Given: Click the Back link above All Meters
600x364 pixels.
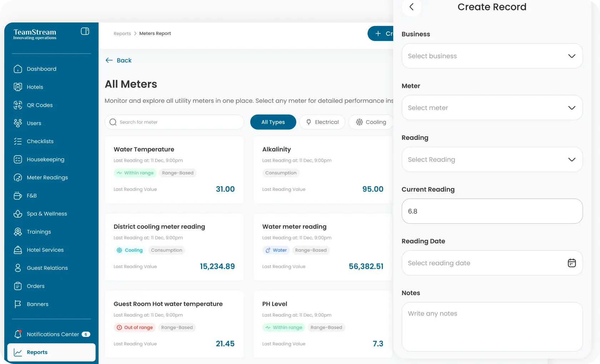Looking at the screenshot, I should pos(119,60).
